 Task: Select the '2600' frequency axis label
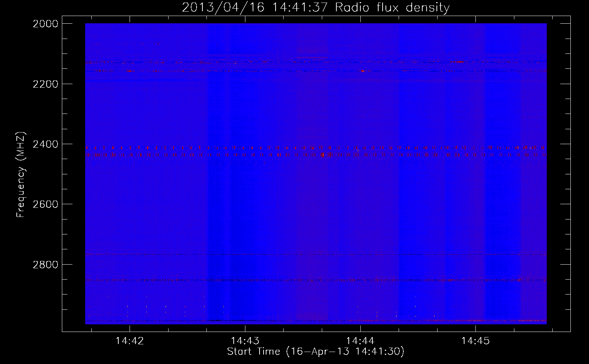click(46, 204)
